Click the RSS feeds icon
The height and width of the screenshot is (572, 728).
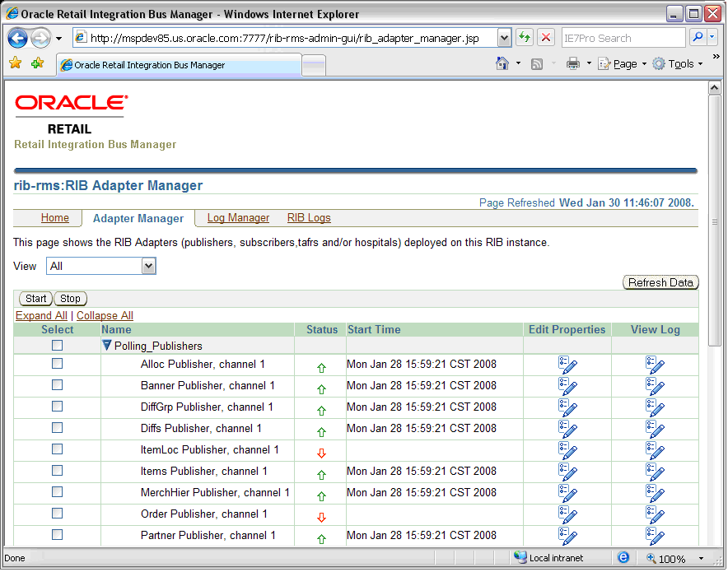537,64
